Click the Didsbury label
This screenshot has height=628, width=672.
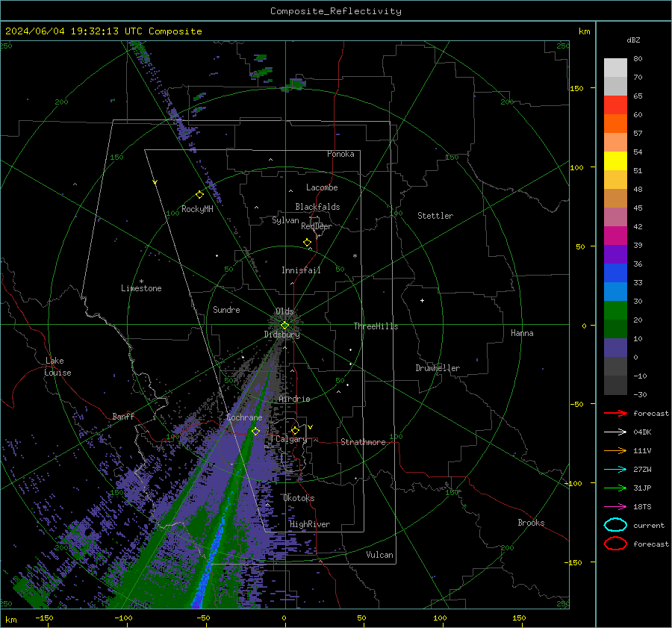282,335
